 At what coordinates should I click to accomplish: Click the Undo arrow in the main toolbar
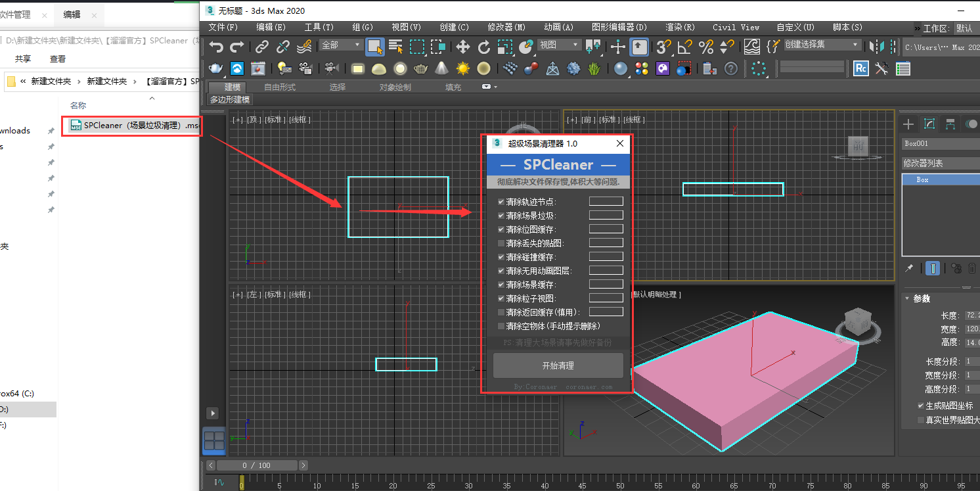coord(216,46)
